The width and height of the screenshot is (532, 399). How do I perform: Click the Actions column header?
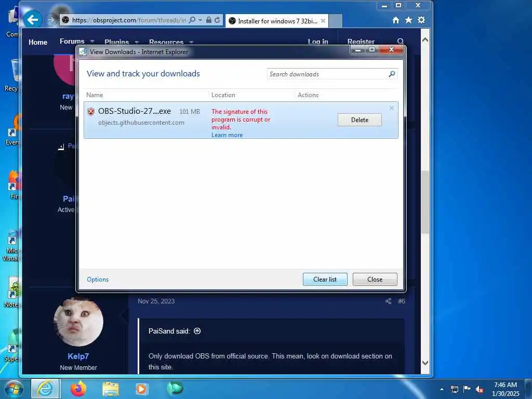click(308, 95)
